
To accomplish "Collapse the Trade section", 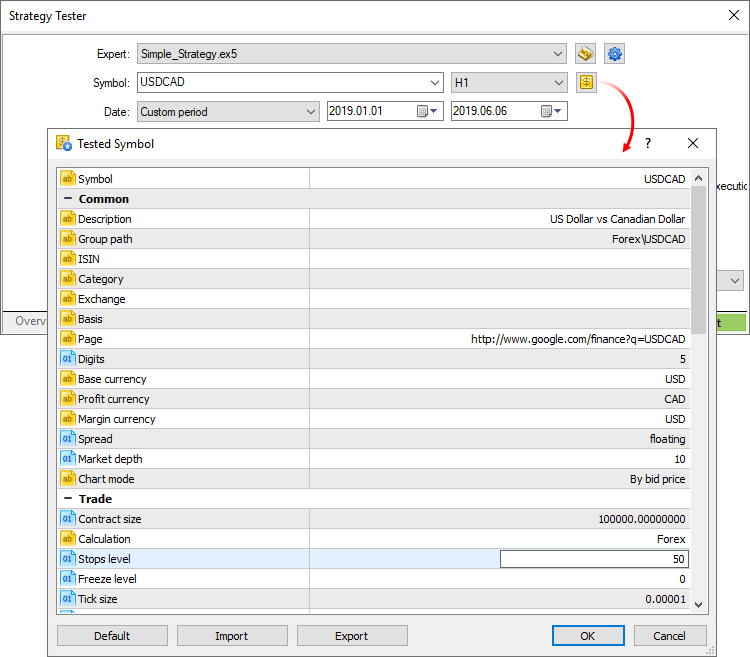I will click(x=67, y=499).
